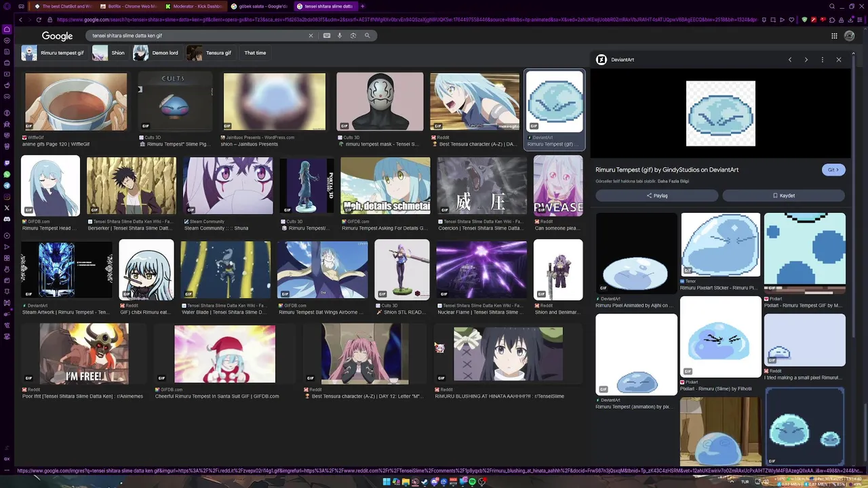Screen dimensions: 868x488
Task: Select the Shion suggestion chip
Action: tap(109, 53)
